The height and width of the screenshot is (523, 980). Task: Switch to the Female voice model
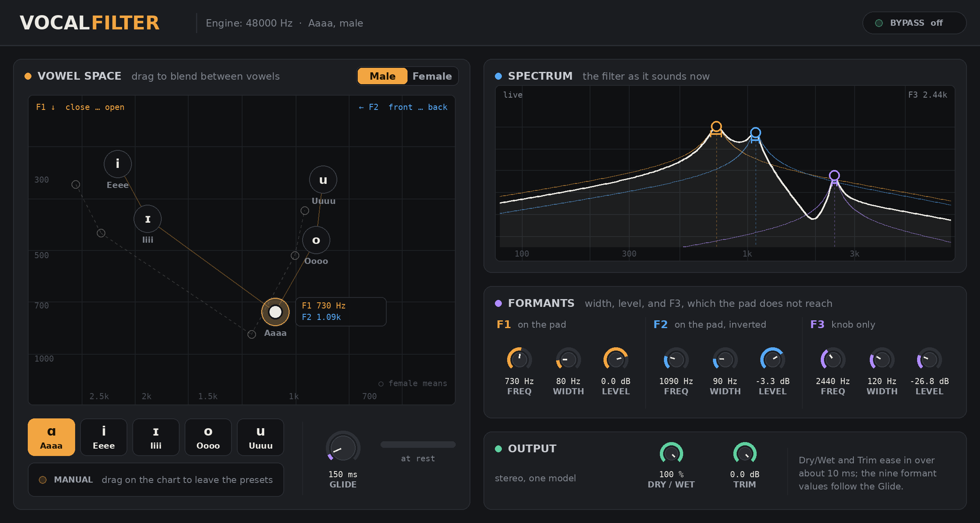(x=432, y=76)
